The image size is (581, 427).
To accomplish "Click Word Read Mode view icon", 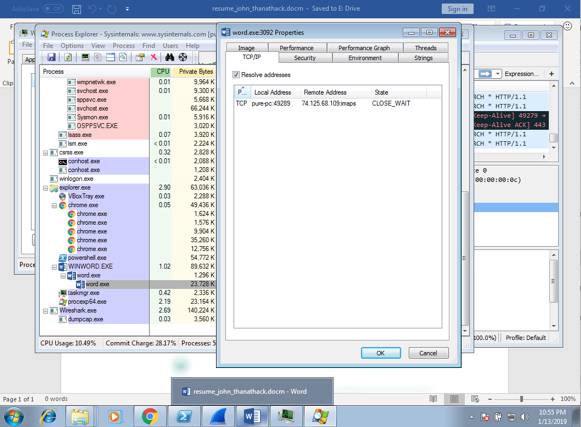I will (x=433, y=399).
